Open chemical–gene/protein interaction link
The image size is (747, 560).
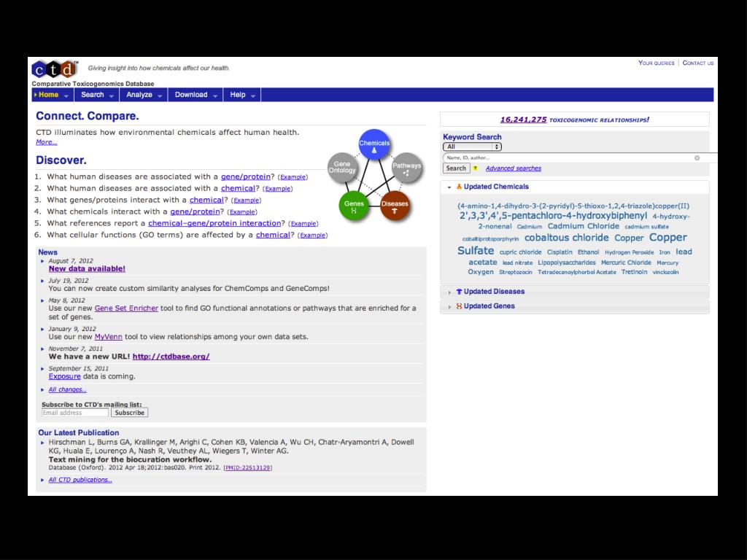[x=215, y=223]
